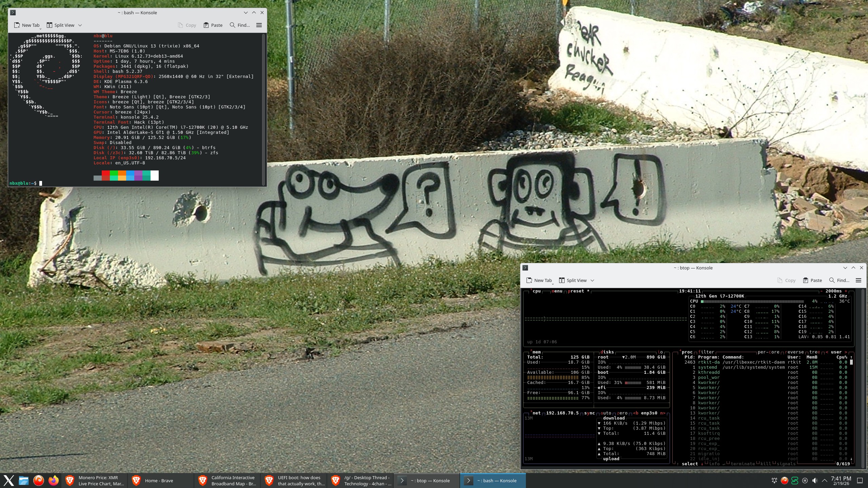868x488 pixels.
Task: Show hidden system tray icons arrow
Action: pyautogui.click(x=825, y=481)
